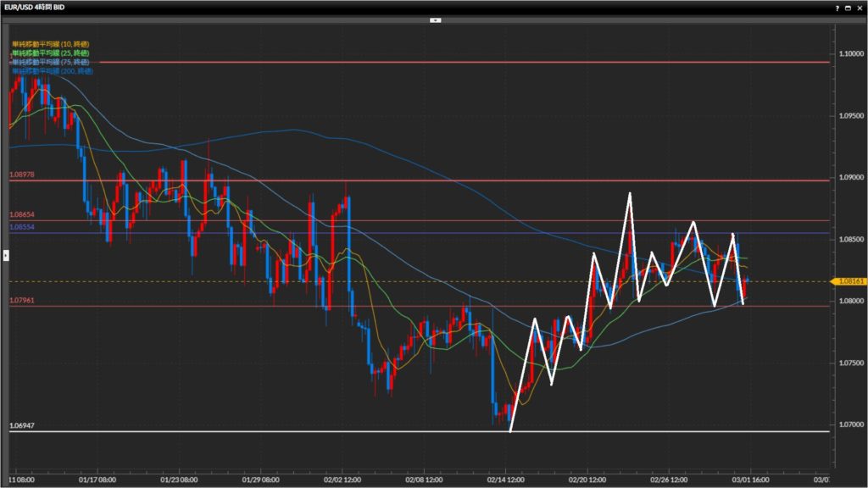The image size is (868, 488).
Task: Click the 1.09500 price axis label
Action: tap(851, 115)
